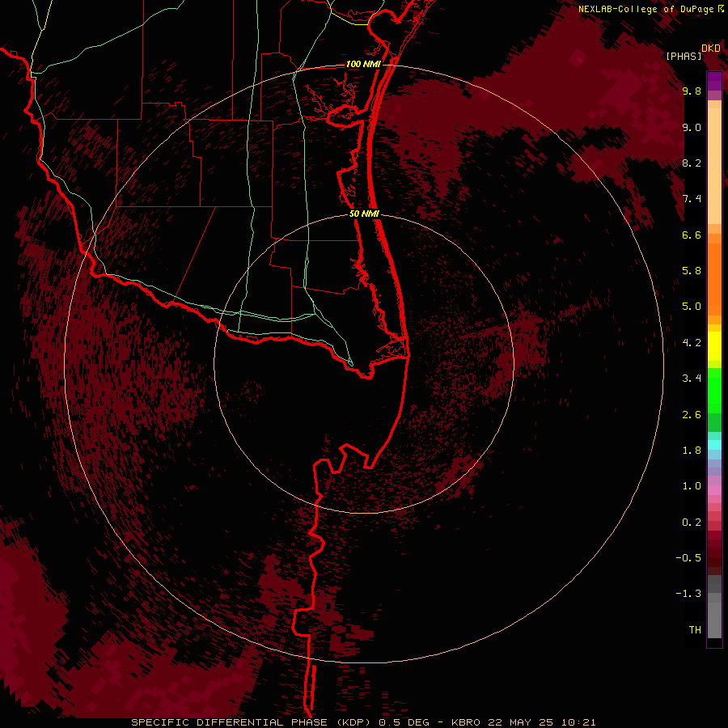Click the 5.0 scale value

(x=692, y=307)
